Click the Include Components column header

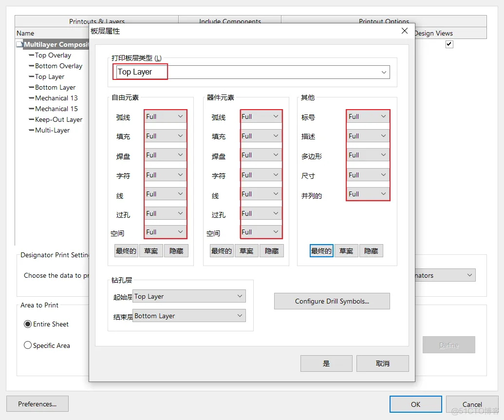point(229,21)
